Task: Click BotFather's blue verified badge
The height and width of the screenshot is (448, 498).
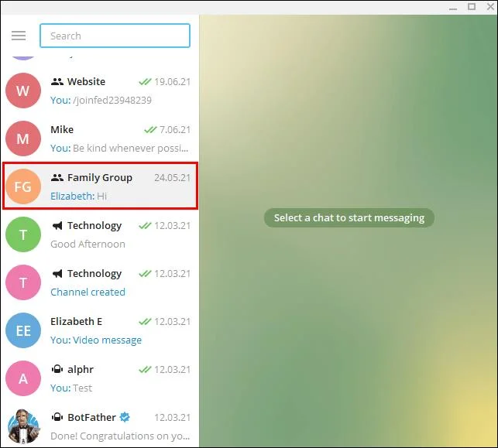Action: pyautogui.click(x=125, y=417)
